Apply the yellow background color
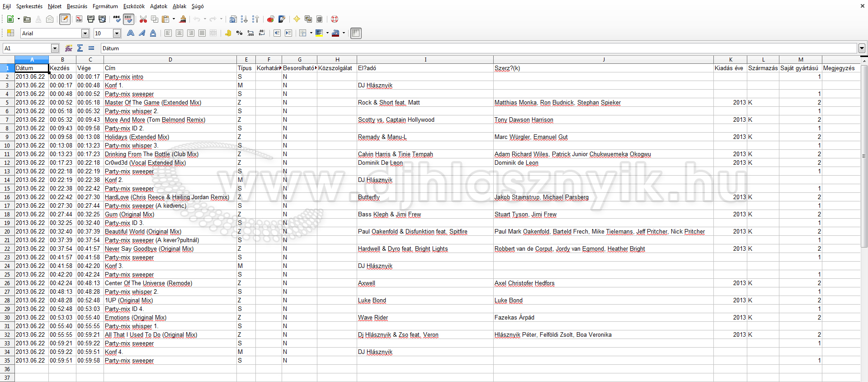The width and height of the screenshot is (868, 382). [x=319, y=33]
